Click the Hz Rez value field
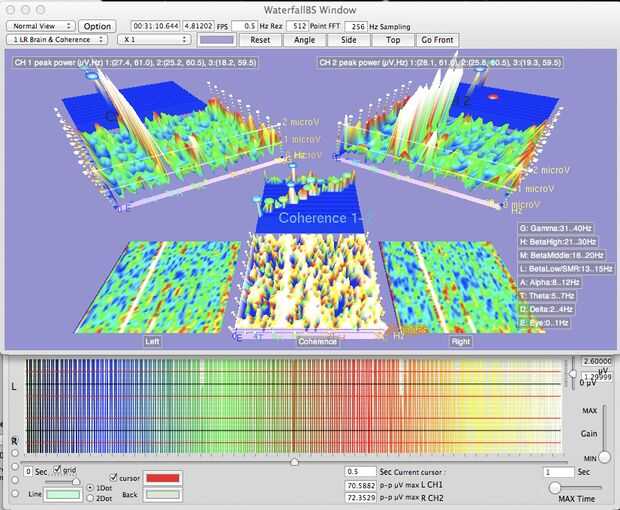 point(244,26)
